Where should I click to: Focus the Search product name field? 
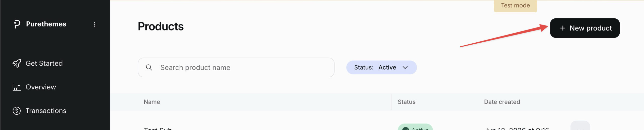236,68
